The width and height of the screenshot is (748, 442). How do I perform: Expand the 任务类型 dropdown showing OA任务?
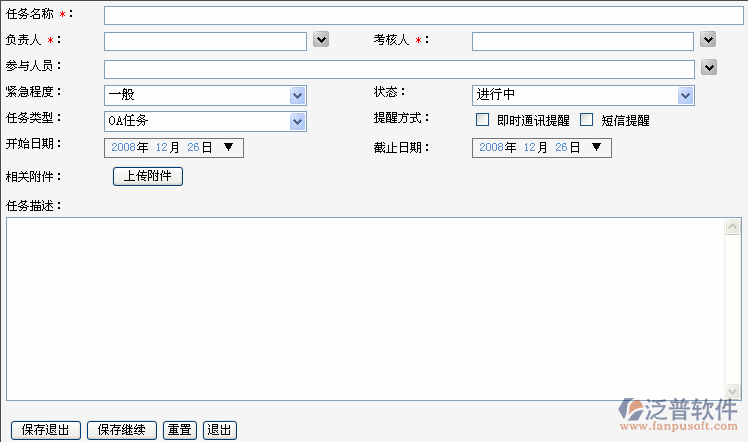pyautogui.click(x=297, y=121)
